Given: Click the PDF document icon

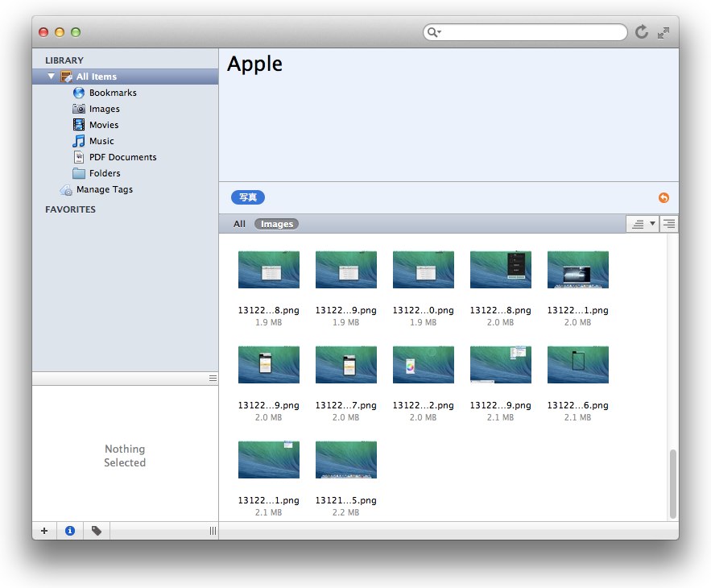Looking at the screenshot, I should point(79,157).
